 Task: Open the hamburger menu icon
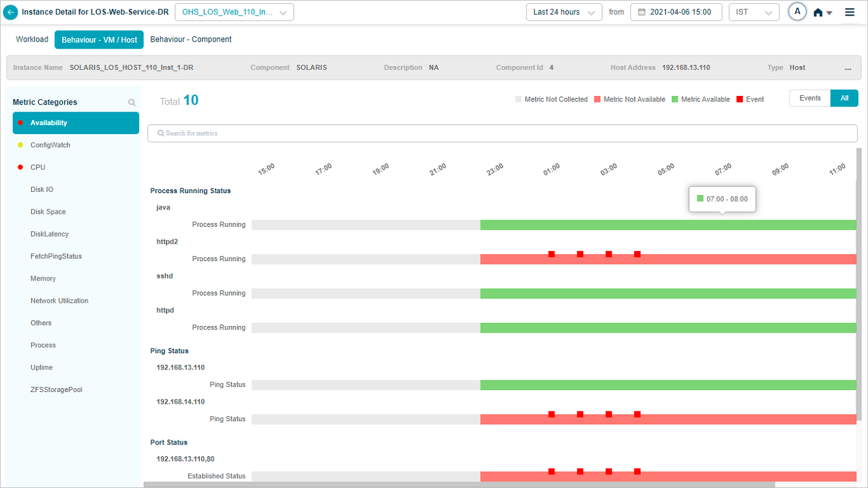(850, 12)
